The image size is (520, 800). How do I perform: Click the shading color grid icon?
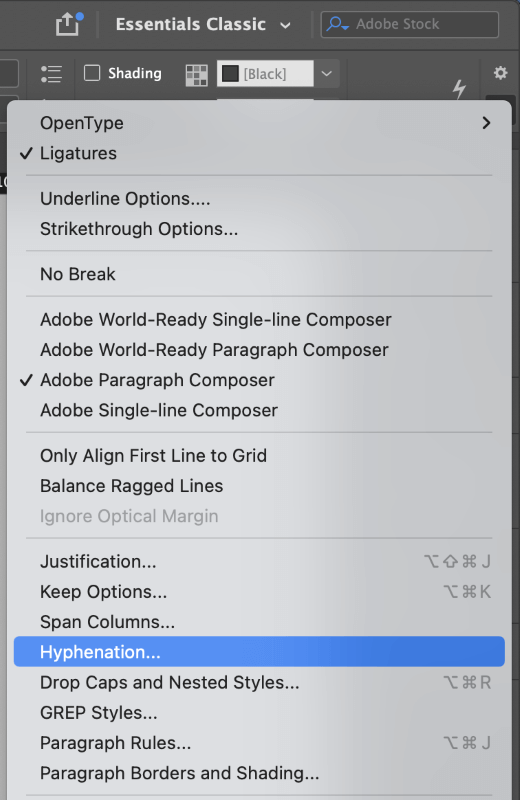click(196, 75)
